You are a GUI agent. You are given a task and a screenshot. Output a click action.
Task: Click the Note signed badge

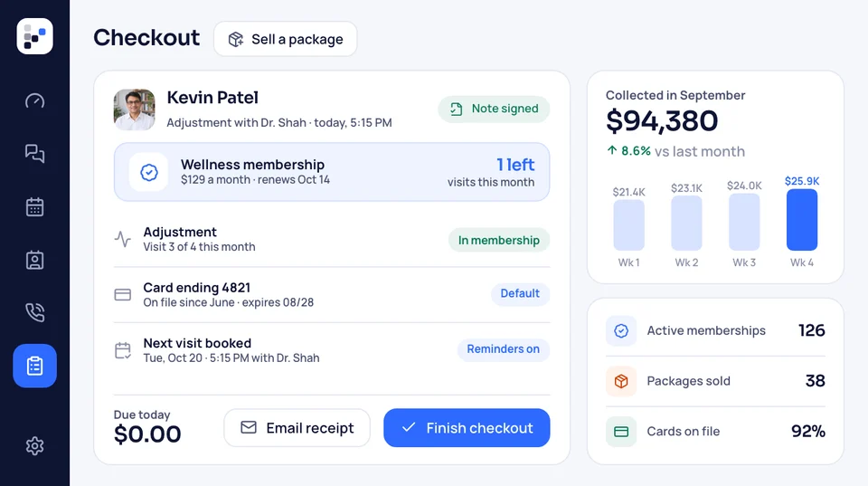(x=494, y=110)
